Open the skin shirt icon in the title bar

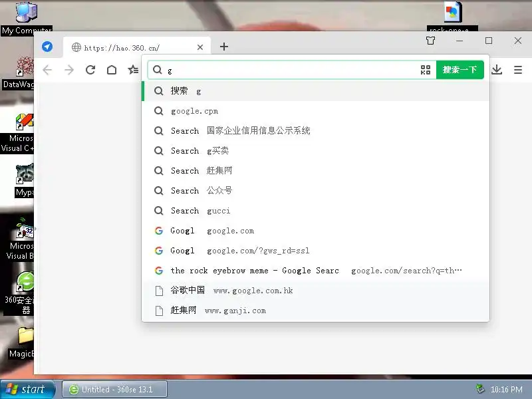(430, 41)
